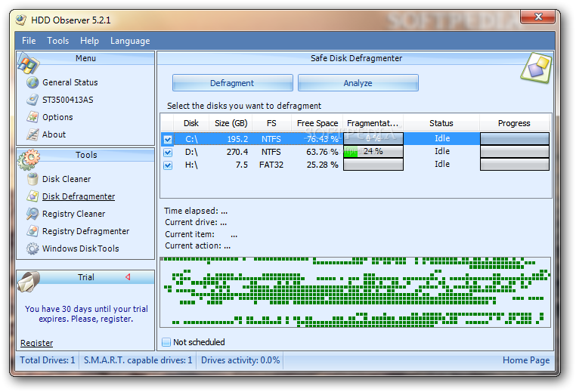Image resolution: width=576 pixels, height=392 pixels.
Task: Click the disk cluster fragmentation map
Action: point(355,292)
